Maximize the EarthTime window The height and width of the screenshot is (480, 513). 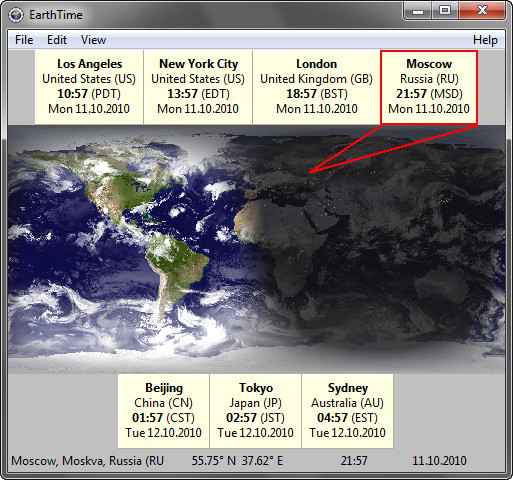(x=445, y=11)
